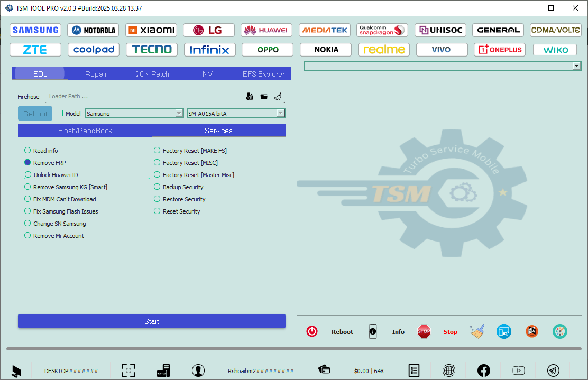Screen dimensions: 588x380
Task: Open the Facebook page icon
Action: (483, 370)
